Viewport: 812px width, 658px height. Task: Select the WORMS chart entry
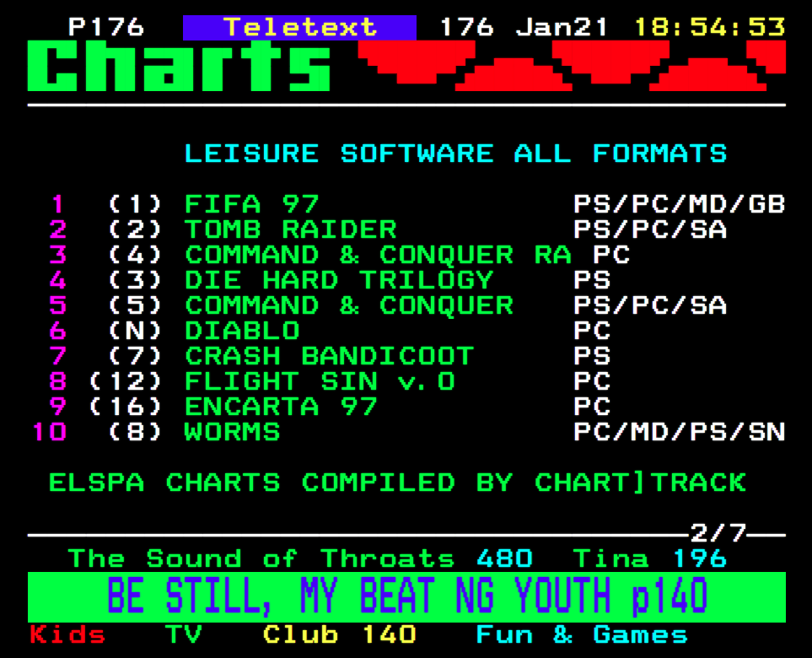[232, 433]
